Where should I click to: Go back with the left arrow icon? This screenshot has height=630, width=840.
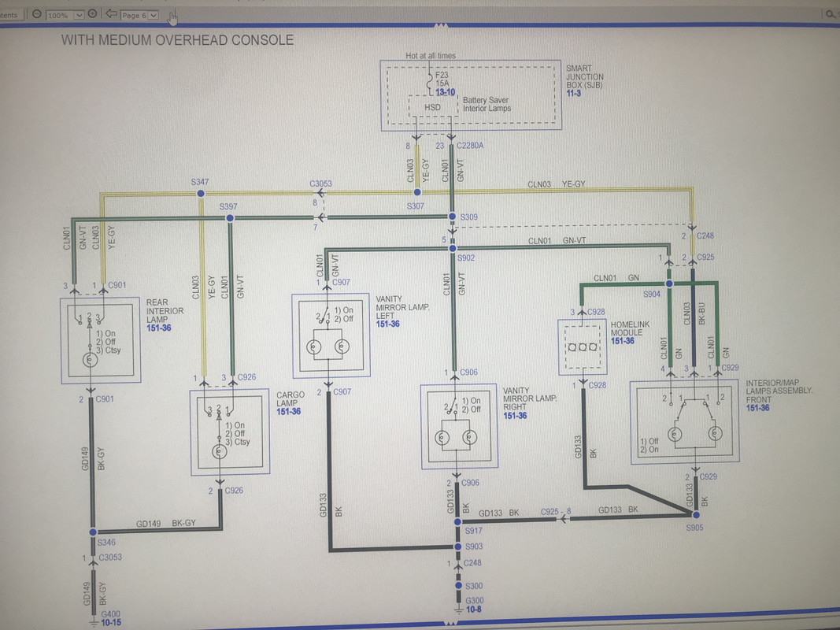(111, 13)
